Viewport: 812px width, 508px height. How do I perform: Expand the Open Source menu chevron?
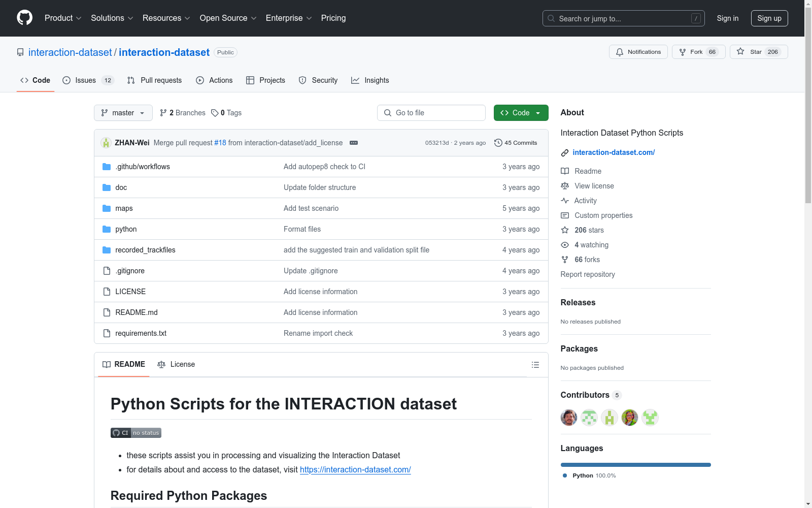pyautogui.click(x=255, y=18)
